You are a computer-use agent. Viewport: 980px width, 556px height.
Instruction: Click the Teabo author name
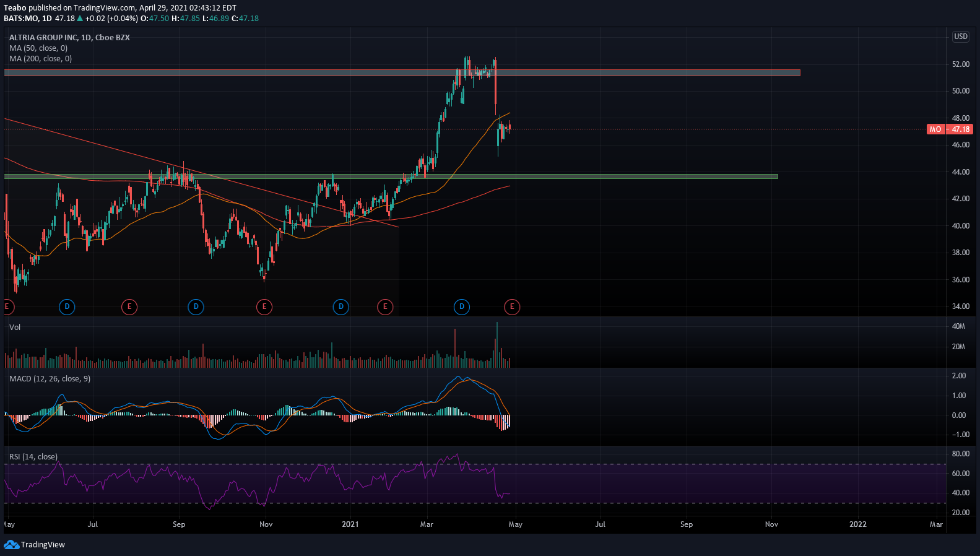[x=15, y=8]
